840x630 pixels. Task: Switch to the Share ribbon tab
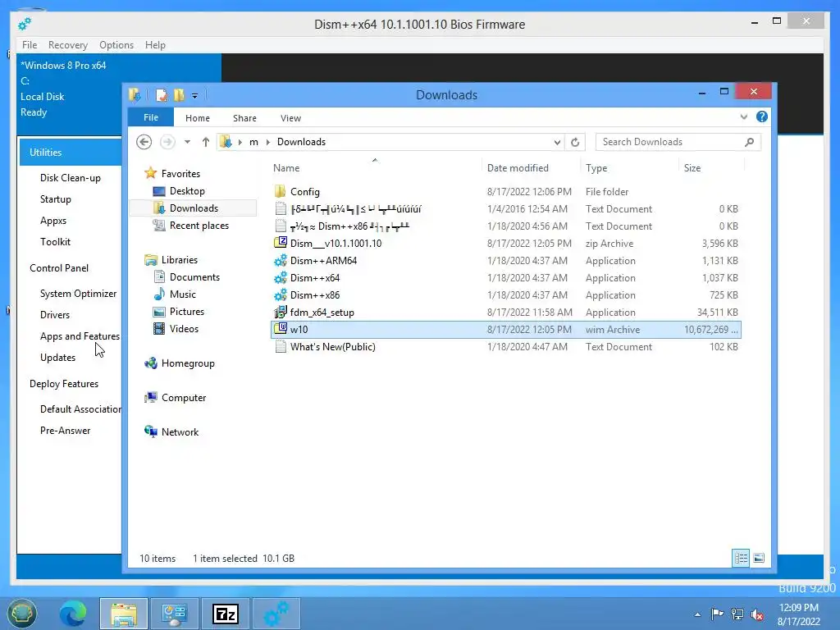244,118
